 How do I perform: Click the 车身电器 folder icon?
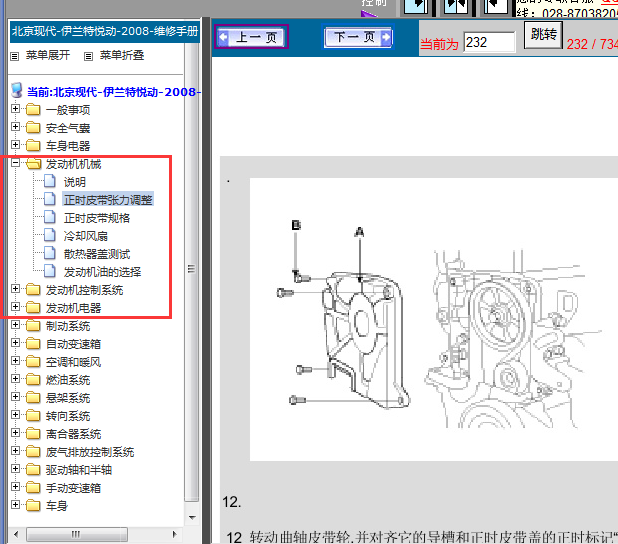pyautogui.click(x=33, y=145)
